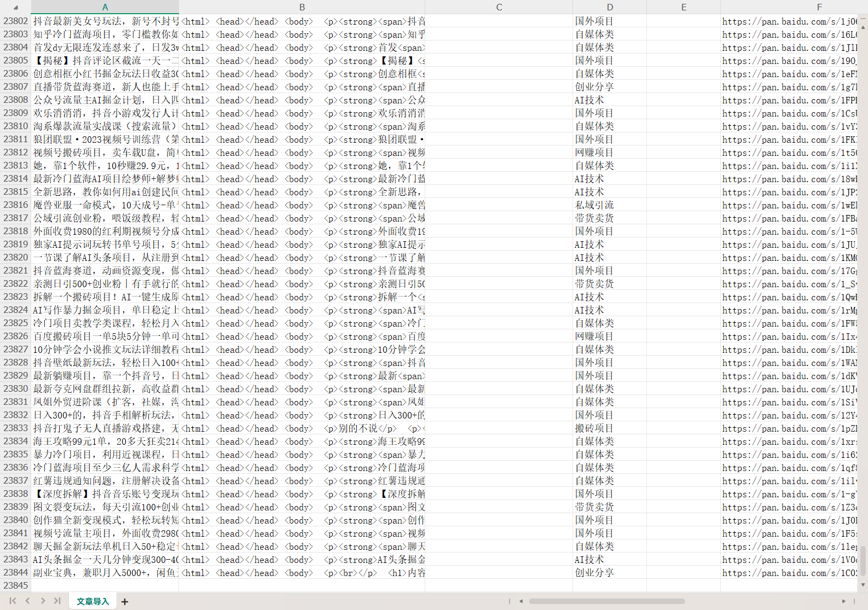868x610 pixels.
Task: Select row 23833 by its row number
Action: coord(15,428)
